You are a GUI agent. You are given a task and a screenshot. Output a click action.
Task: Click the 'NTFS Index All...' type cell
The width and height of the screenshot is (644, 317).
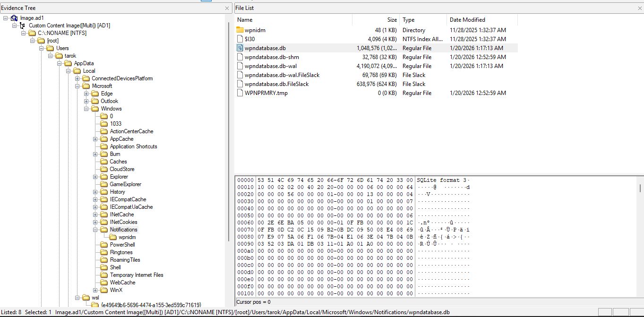point(422,39)
